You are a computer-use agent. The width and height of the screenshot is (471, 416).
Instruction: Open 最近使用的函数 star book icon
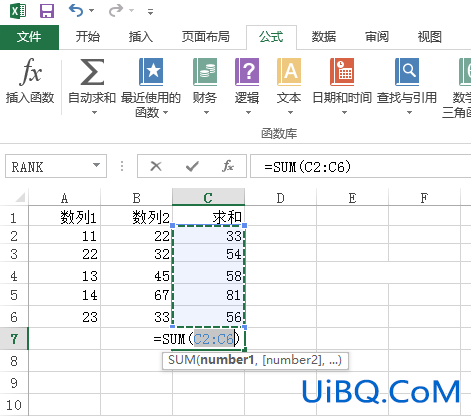pyautogui.click(x=151, y=71)
